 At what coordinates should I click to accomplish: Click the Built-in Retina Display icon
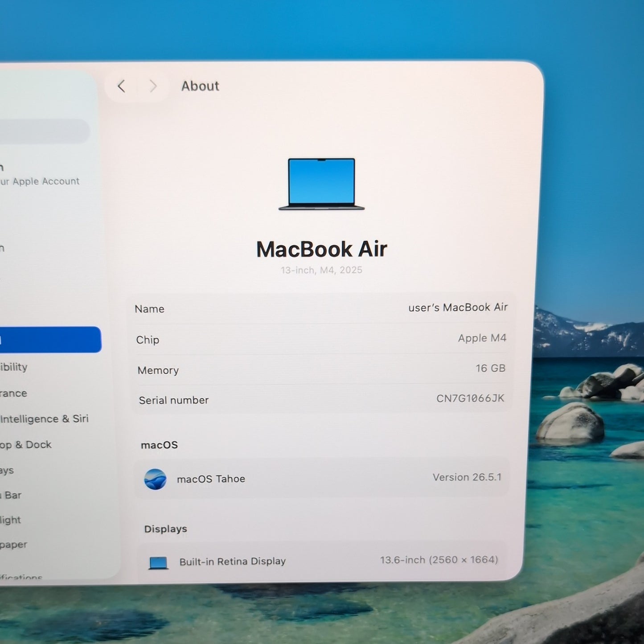158,563
